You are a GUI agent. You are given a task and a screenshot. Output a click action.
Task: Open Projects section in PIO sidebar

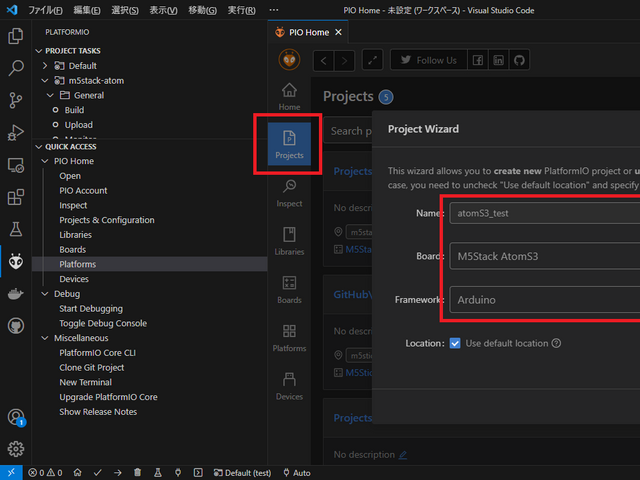[289, 144]
